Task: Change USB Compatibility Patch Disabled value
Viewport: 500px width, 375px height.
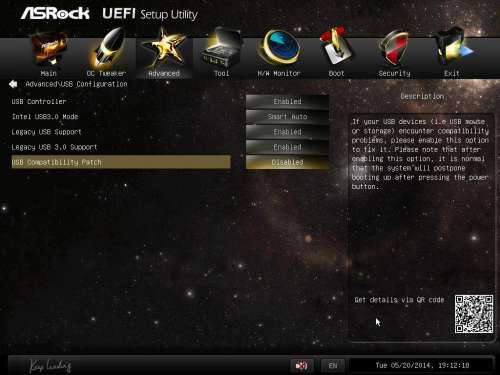Action: 287,162
